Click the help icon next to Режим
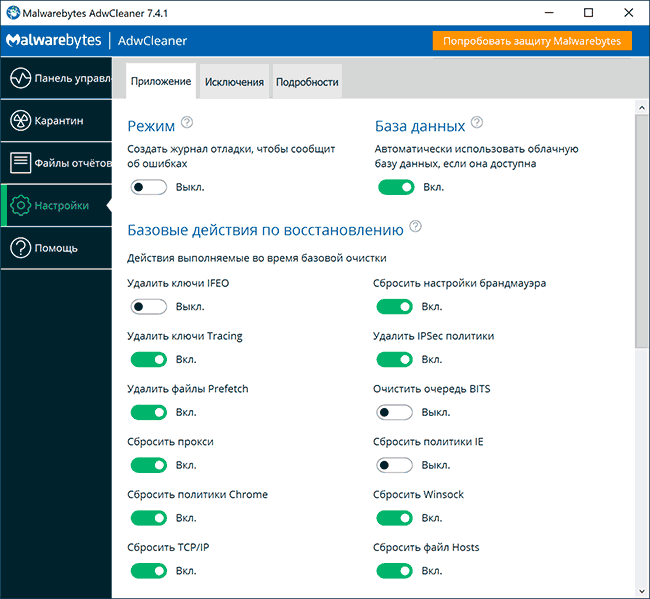This screenshot has height=599, width=650. [187, 122]
